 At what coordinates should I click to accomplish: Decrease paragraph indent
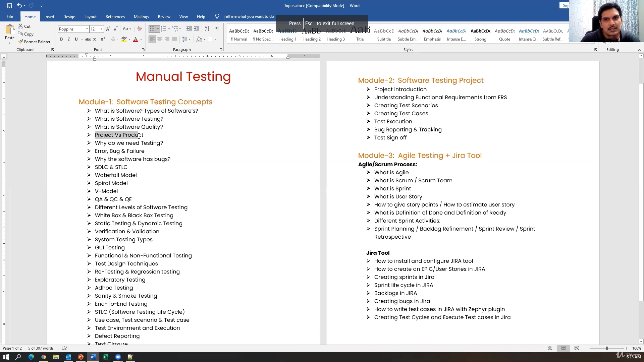click(189, 29)
